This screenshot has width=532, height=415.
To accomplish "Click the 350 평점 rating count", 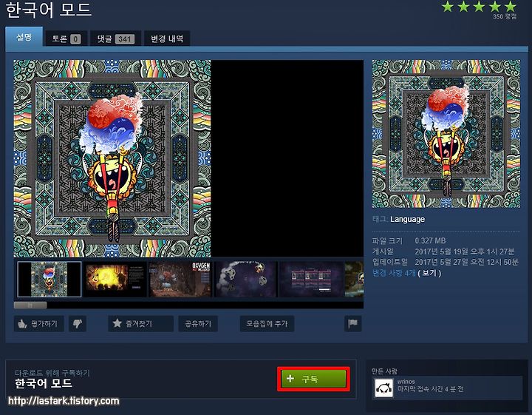I will pos(505,16).
